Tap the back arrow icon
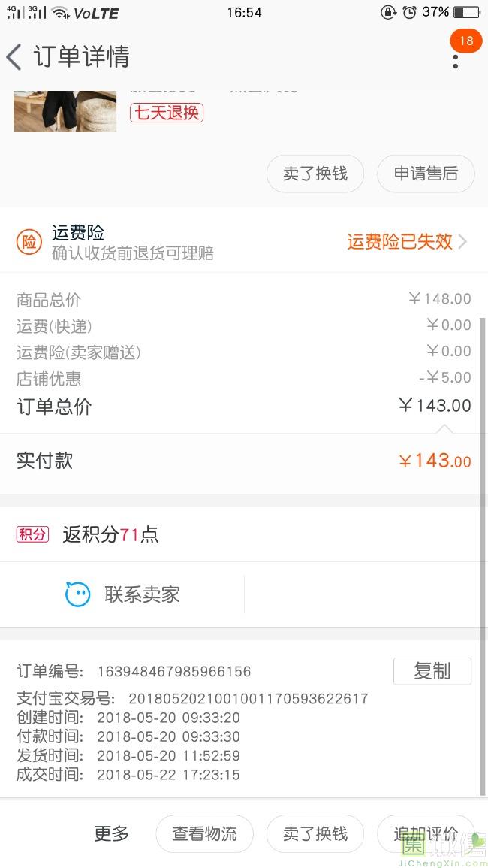The height and width of the screenshot is (868, 488). coord(14,57)
